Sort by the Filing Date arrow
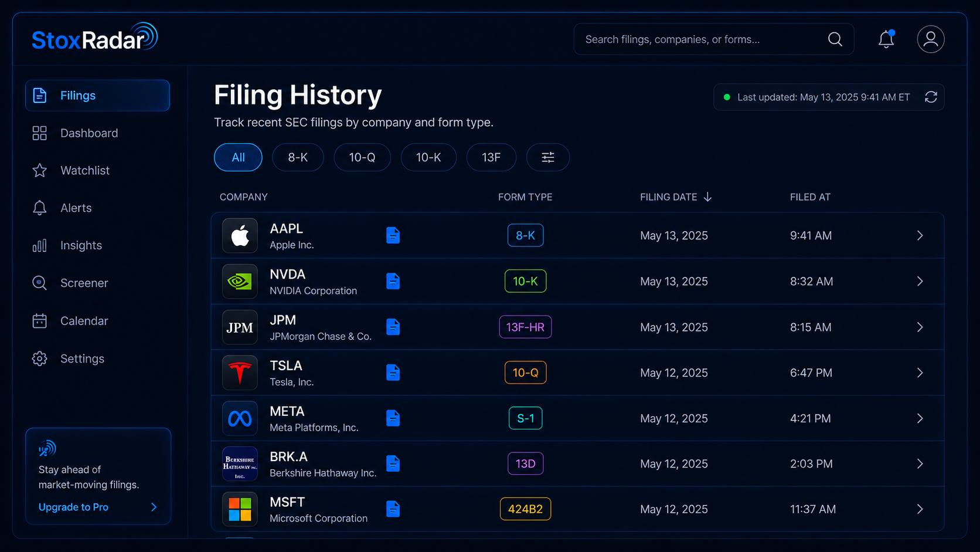This screenshot has width=980, height=552. (x=707, y=197)
